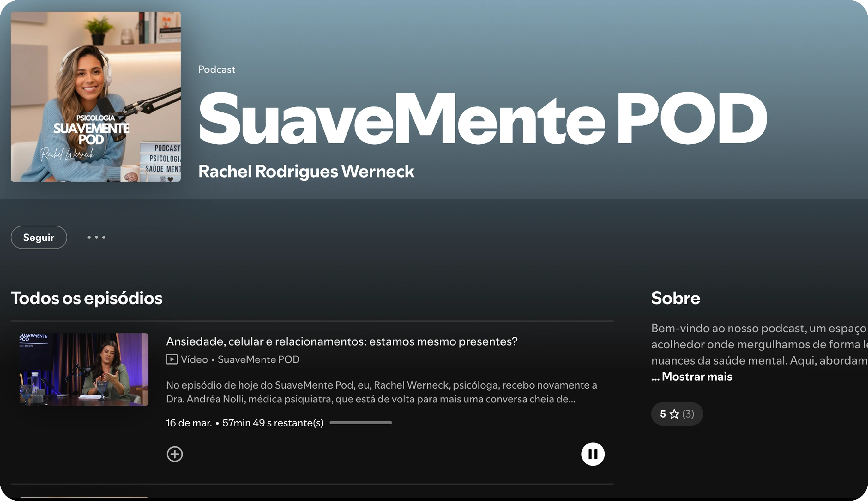Open episode 'Ansiedade, celular e relacionamentos'

click(342, 341)
